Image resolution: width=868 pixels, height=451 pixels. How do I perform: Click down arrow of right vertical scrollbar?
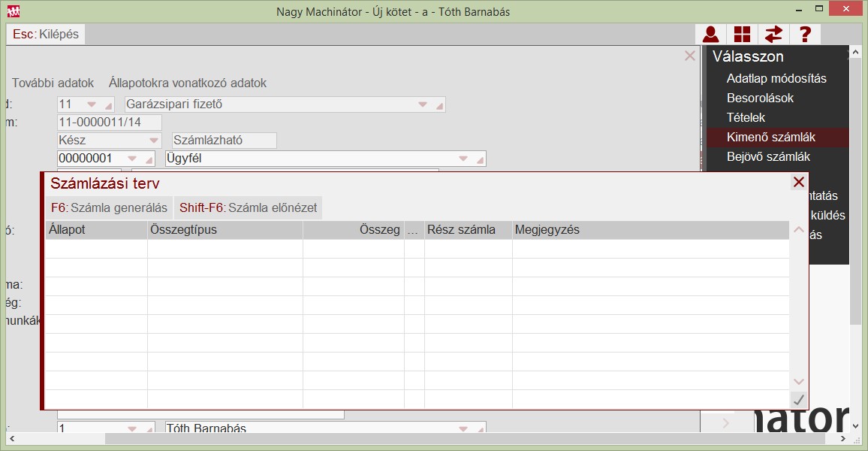click(855, 426)
